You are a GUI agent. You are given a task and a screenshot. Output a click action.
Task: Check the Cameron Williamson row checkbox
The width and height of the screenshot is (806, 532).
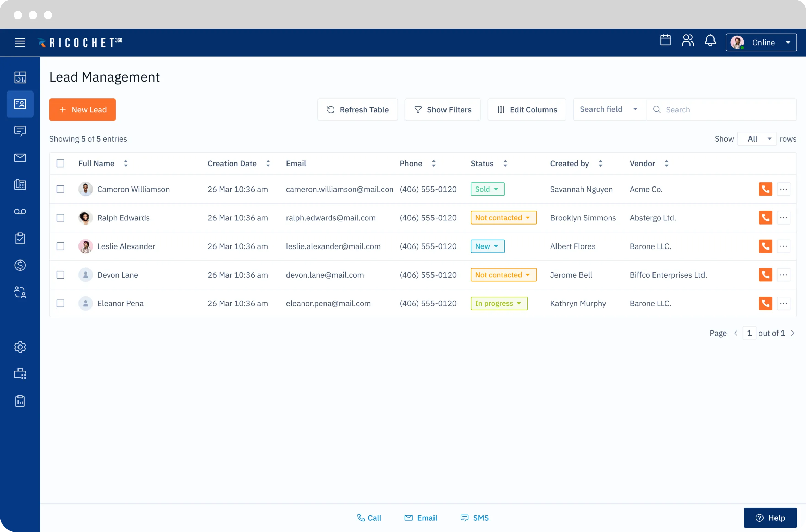[60, 189]
